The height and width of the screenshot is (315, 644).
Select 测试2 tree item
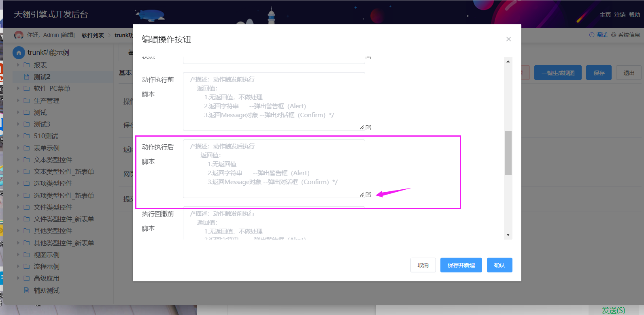pyautogui.click(x=42, y=77)
